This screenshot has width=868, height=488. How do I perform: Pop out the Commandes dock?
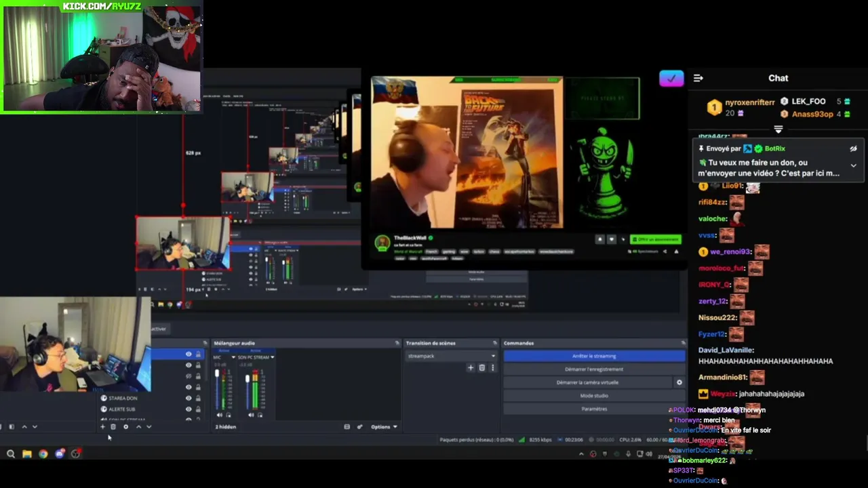tap(684, 343)
